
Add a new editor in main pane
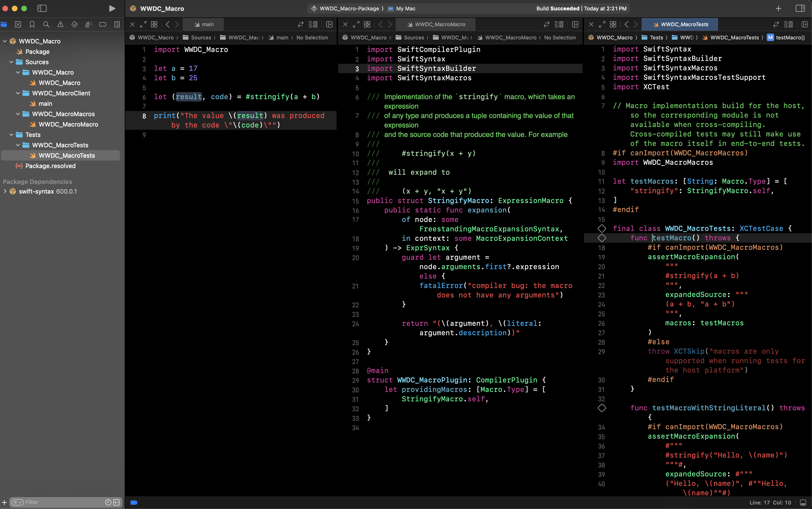point(329,24)
